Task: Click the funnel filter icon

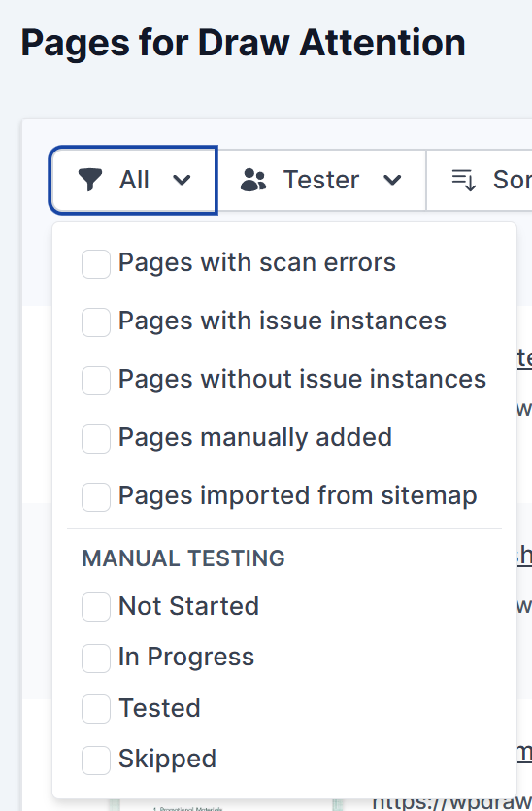Action: [90, 180]
